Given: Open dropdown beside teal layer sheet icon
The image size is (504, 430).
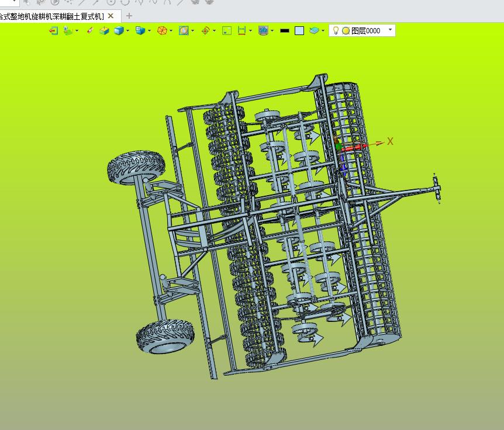Looking at the screenshot, I should (x=323, y=31).
